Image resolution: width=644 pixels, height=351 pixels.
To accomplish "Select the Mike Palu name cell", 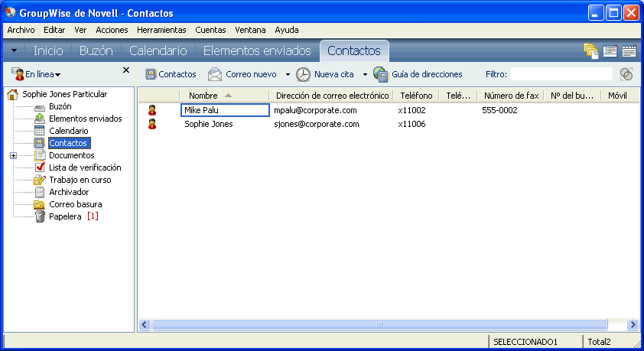I will click(225, 110).
